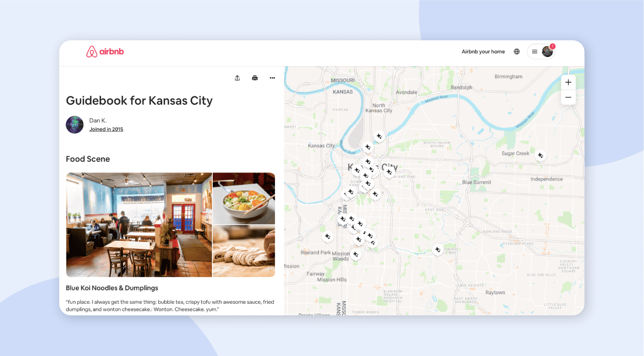Image resolution: width=644 pixels, height=356 pixels.
Task: Click Blue Koi Noodles & Dumplings title
Action: point(112,288)
